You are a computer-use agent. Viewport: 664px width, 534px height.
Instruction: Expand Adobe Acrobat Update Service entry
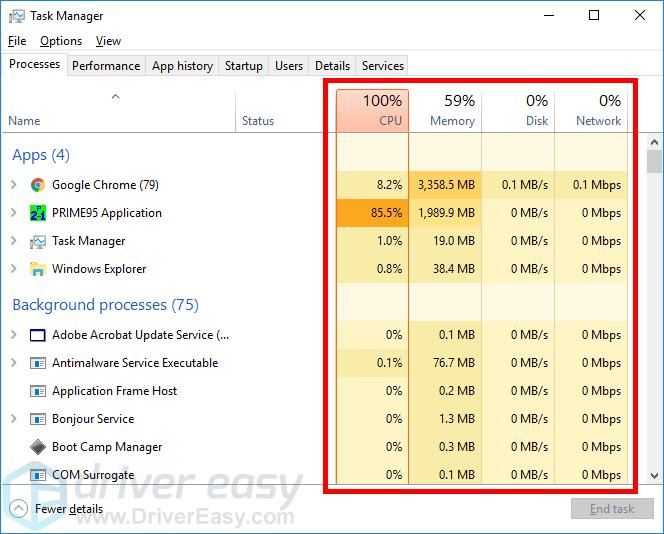click(14, 335)
